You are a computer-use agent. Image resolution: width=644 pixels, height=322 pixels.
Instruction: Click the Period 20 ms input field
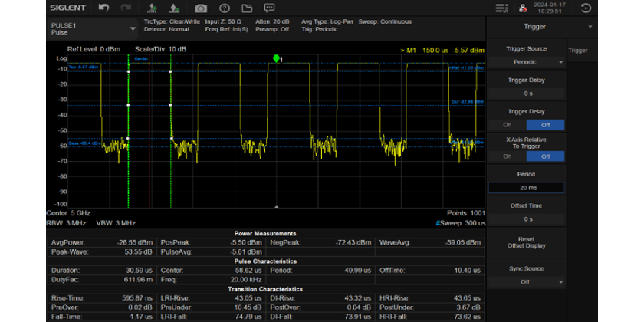click(x=525, y=187)
